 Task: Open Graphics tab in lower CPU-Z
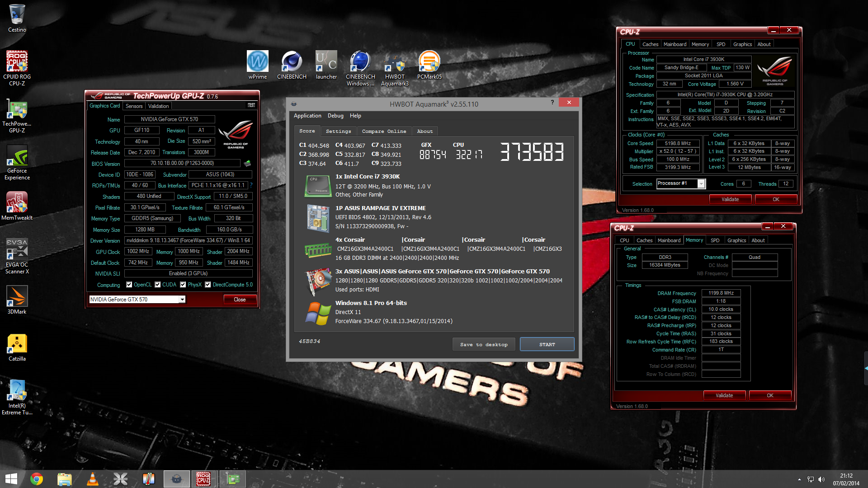pyautogui.click(x=736, y=240)
